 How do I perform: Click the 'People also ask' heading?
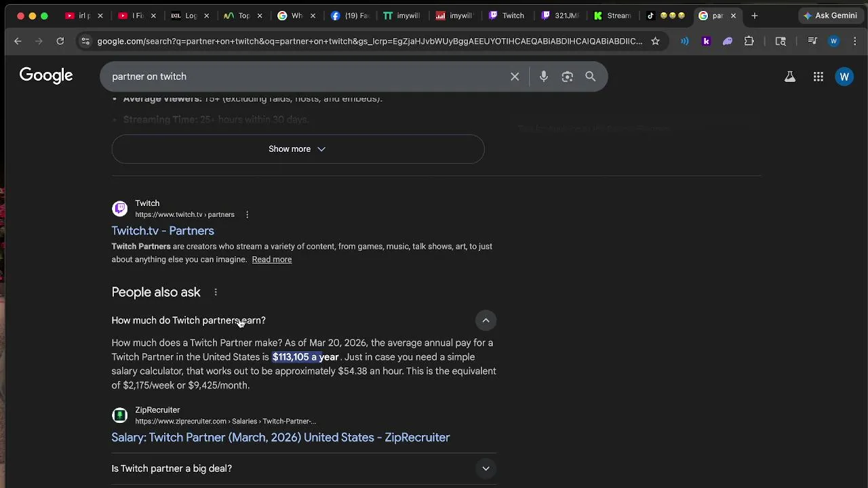(x=156, y=292)
